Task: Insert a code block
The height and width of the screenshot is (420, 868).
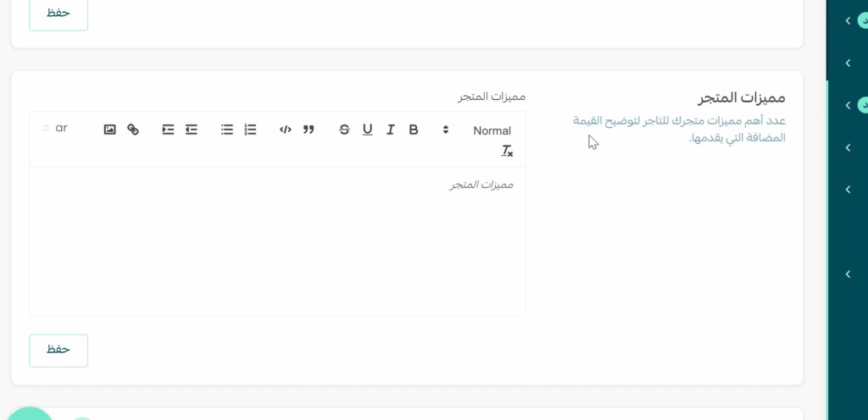Action: (286, 130)
